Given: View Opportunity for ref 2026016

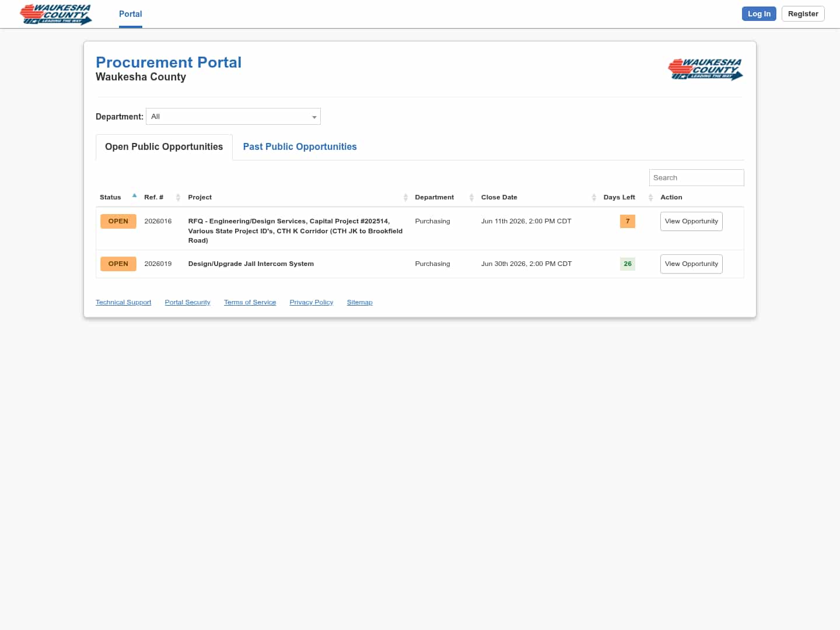Looking at the screenshot, I should pos(691,222).
